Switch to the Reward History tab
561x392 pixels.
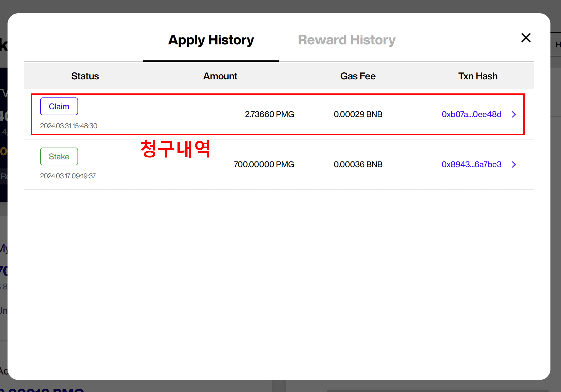[347, 40]
